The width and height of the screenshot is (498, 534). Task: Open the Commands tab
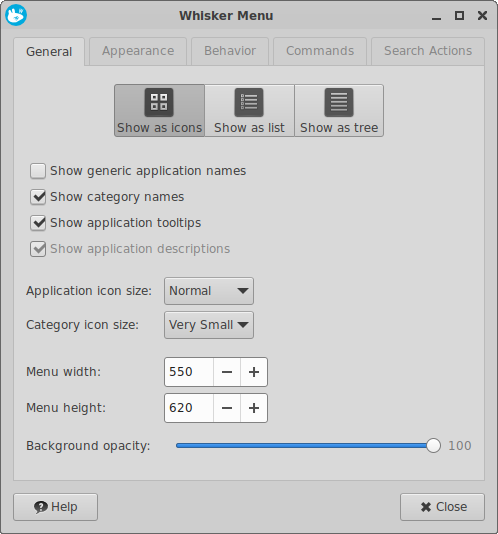tap(320, 51)
